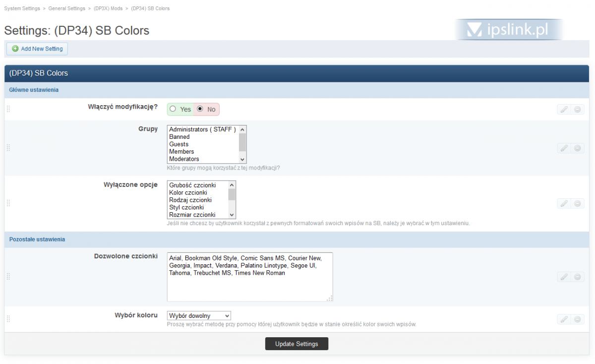The image size is (595, 364).
Task: Open the (DP3X) Mods breadcrumb link
Action: (x=108, y=8)
